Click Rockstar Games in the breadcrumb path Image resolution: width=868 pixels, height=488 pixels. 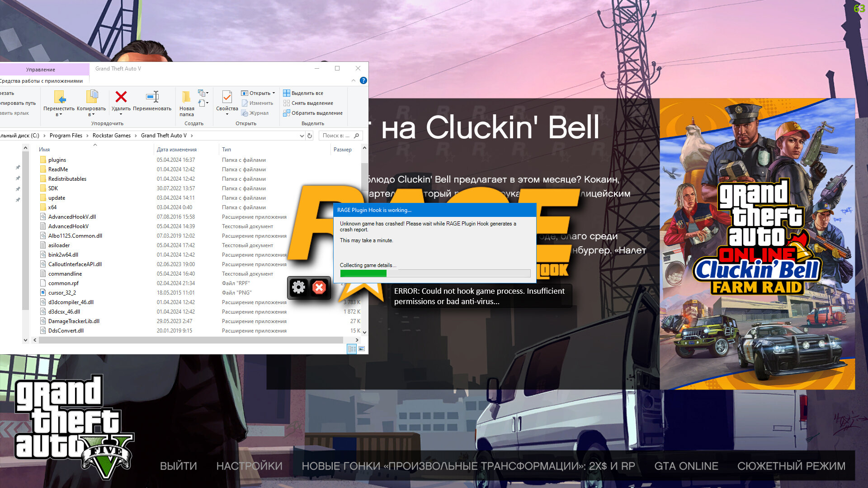click(111, 136)
